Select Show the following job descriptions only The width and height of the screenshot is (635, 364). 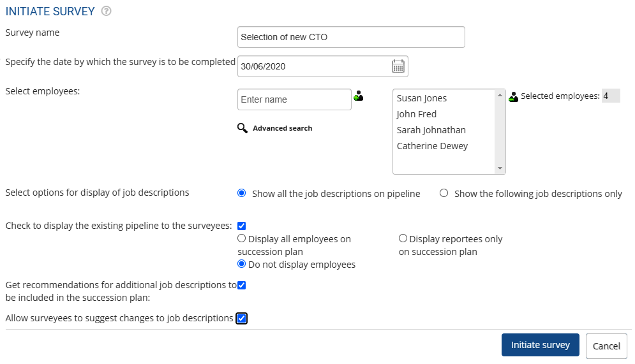[x=444, y=193]
